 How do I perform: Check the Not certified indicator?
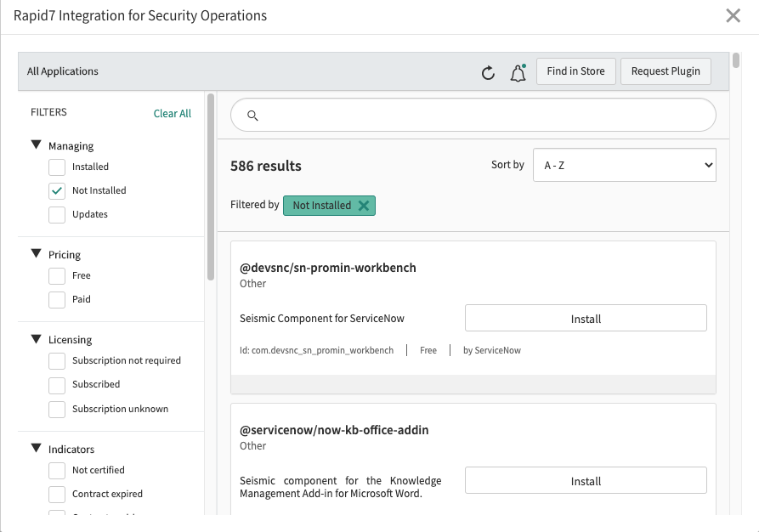57,471
